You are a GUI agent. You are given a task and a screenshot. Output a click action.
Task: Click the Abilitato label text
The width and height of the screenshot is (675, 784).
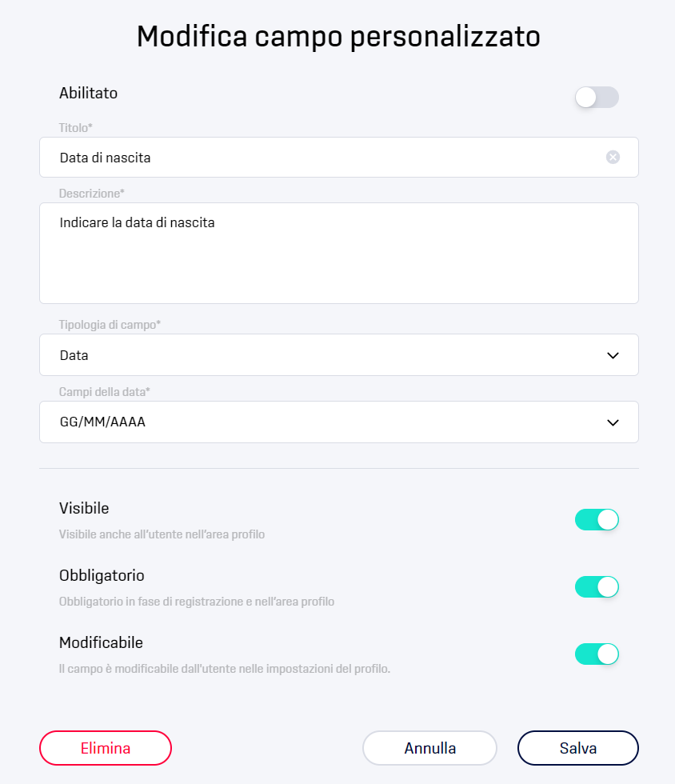click(89, 93)
